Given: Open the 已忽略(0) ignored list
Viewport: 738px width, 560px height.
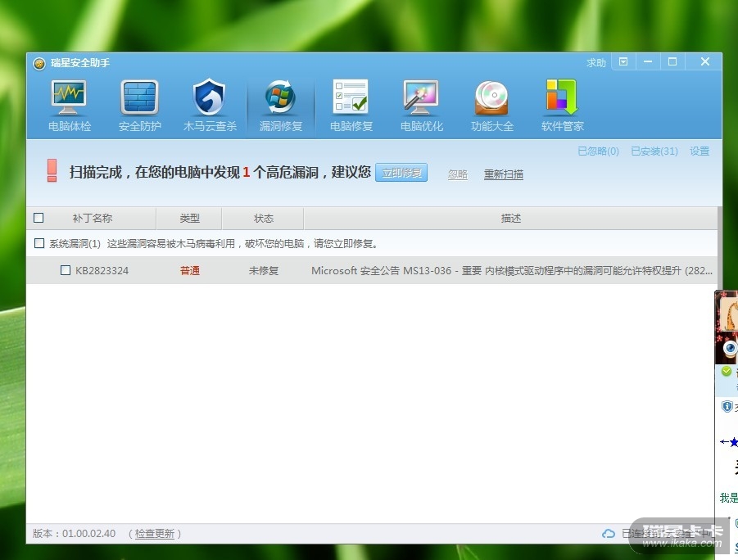Looking at the screenshot, I should click(598, 151).
